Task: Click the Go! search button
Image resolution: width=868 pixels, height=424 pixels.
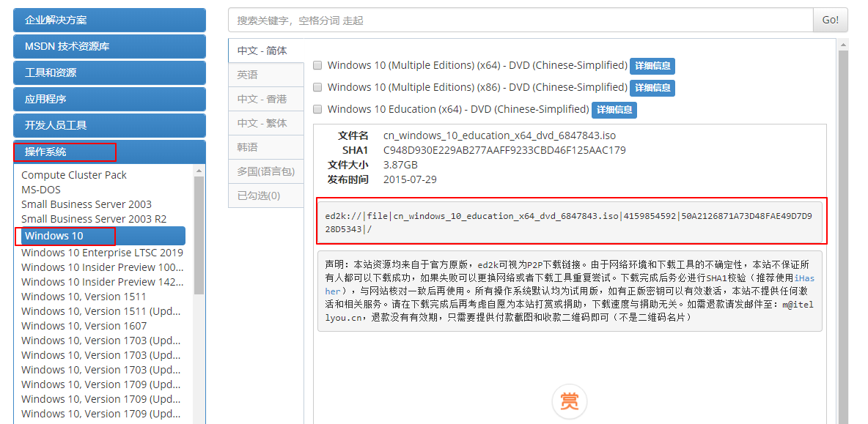Action: 831,20
